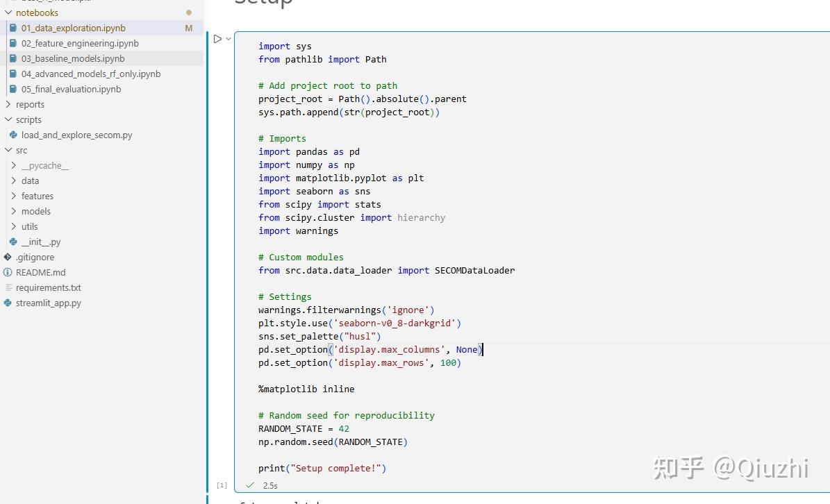Click the notebook icon beside 05_final_evaluation.ipynb
The width and height of the screenshot is (830, 504).
[x=13, y=90]
